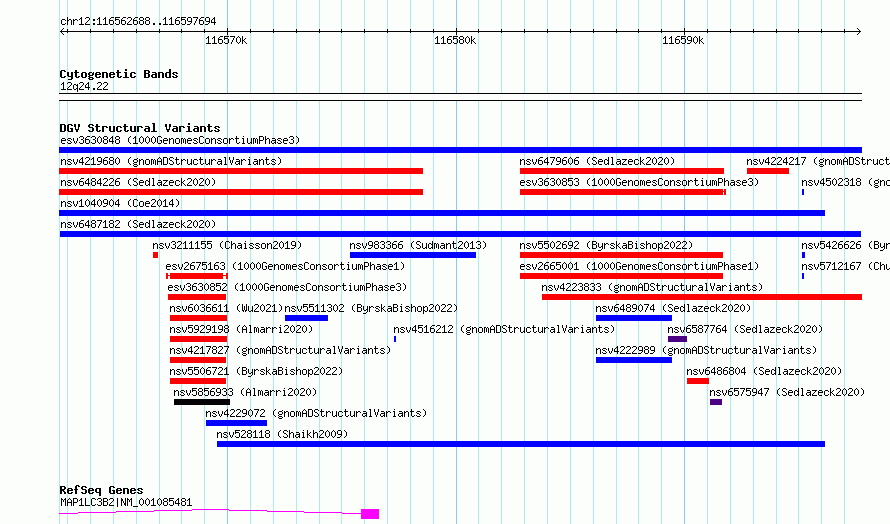Open nsv983366 (Sudmant2013) label
890x524 pixels.
click(x=418, y=245)
